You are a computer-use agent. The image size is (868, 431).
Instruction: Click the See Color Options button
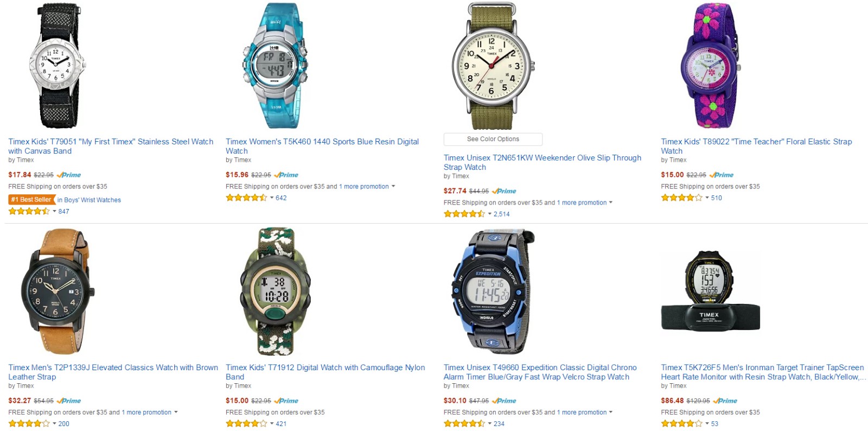pos(493,139)
